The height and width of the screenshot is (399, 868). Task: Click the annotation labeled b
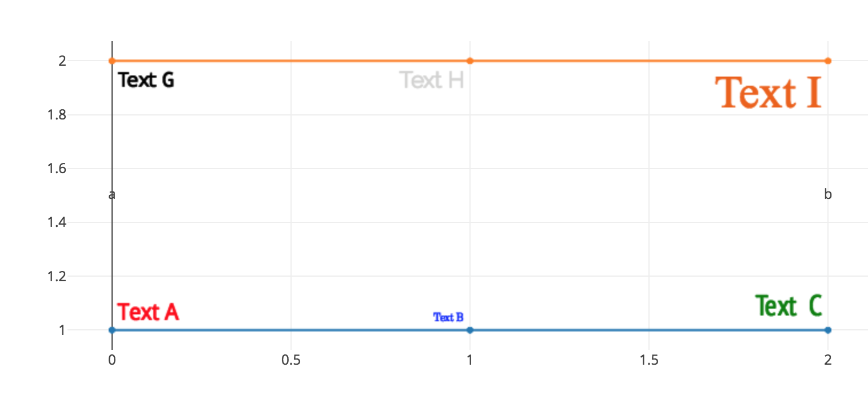coord(828,194)
